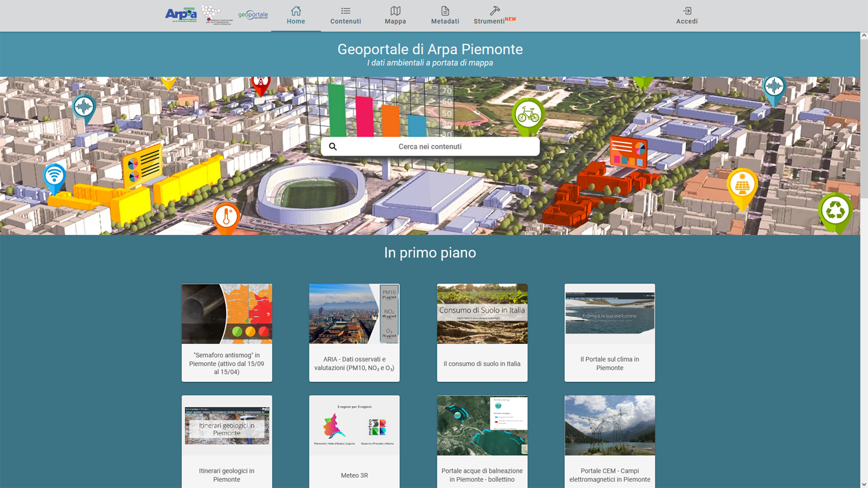The width and height of the screenshot is (868, 488).
Task: Open Portale acque di balneazione card
Action: (x=482, y=442)
